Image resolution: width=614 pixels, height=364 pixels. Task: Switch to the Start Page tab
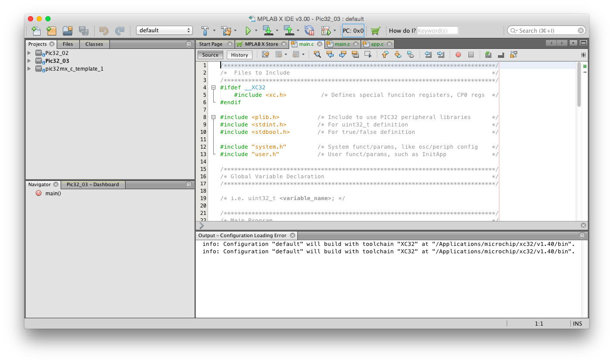[211, 44]
